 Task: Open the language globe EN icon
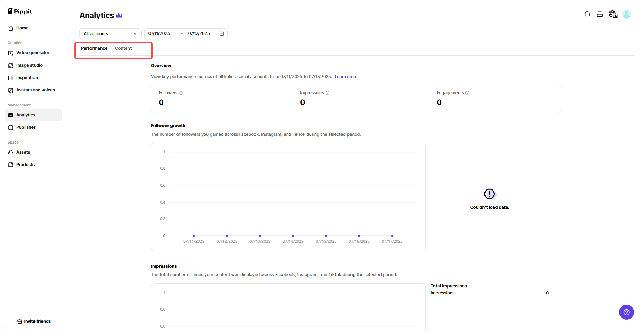click(x=613, y=14)
